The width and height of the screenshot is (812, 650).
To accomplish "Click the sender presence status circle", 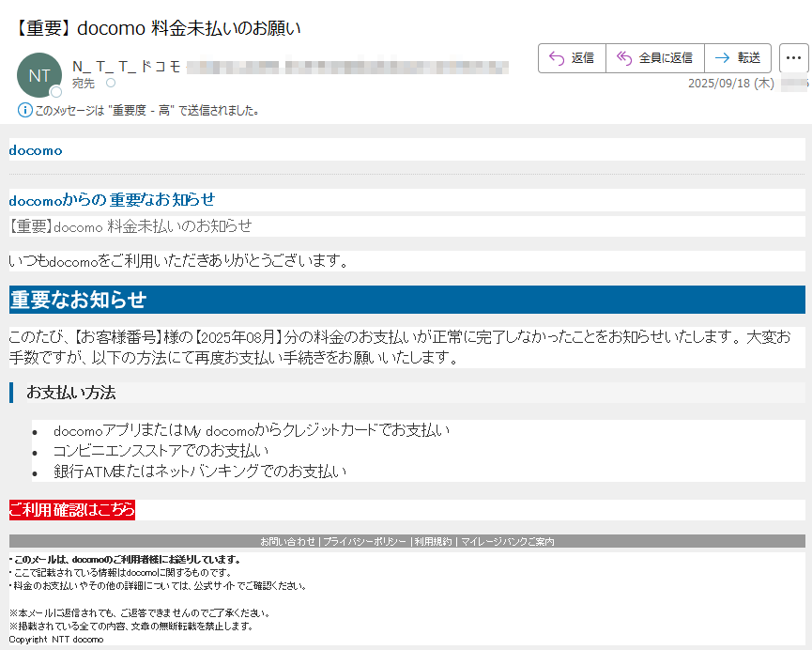I will [56, 92].
